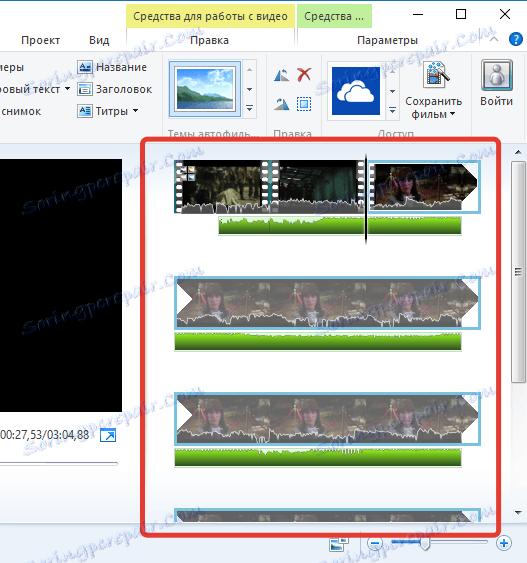
Task: Switch to the Вид tab
Action: tap(99, 40)
